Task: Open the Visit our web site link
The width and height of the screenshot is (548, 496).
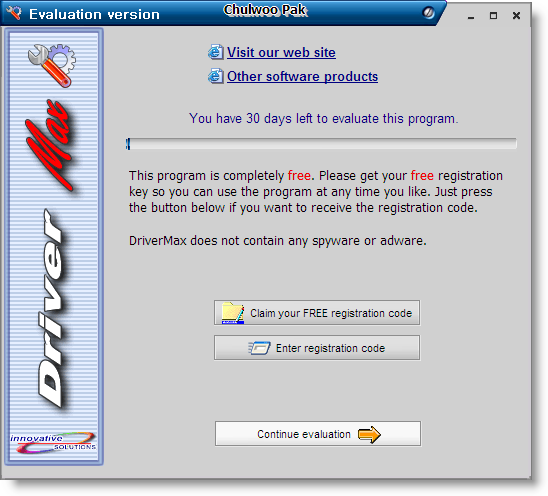Action: (x=281, y=53)
